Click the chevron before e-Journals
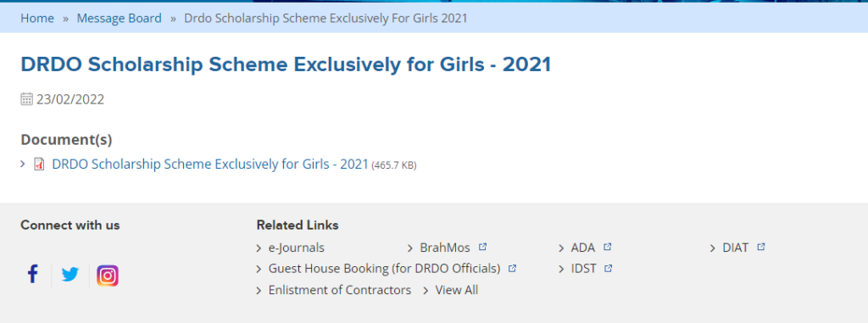 coord(259,248)
